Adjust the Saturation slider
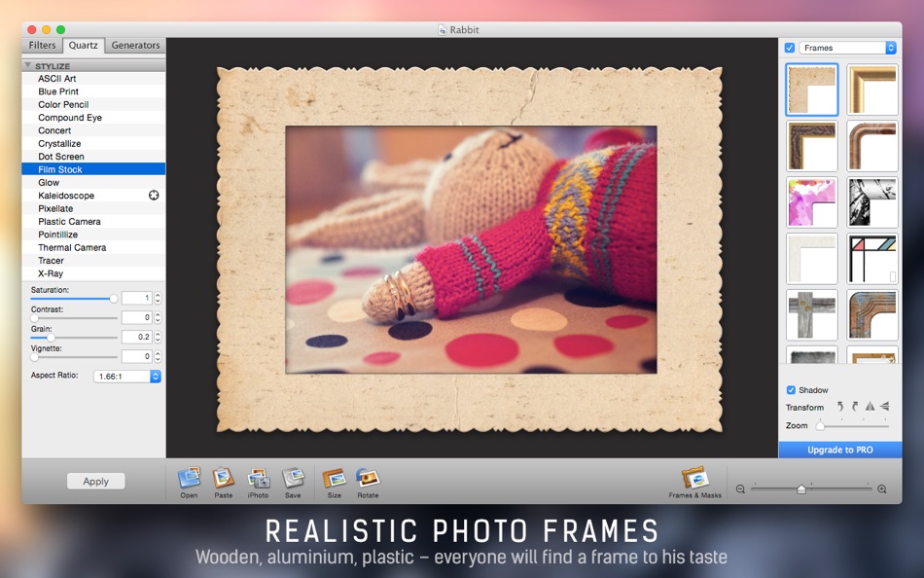 pyautogui.click(x=74, y=299)
